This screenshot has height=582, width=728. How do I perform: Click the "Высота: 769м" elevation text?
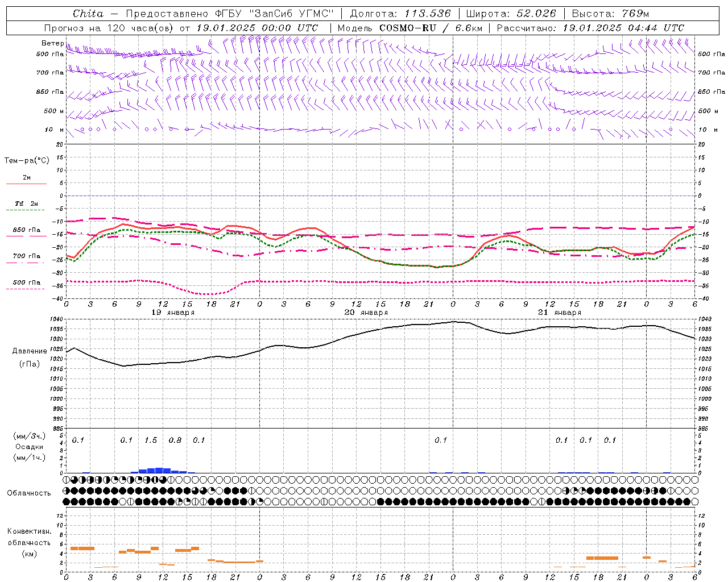610,14
